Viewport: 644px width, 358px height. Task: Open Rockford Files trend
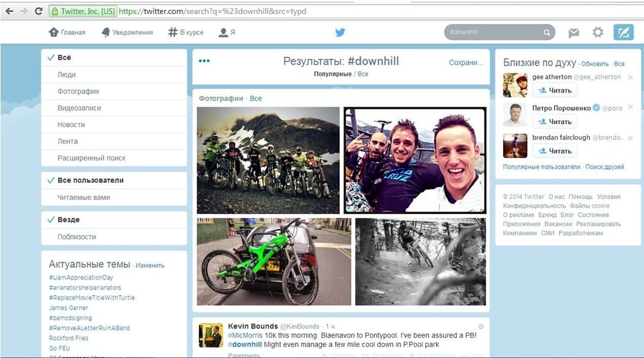point(69,338)
